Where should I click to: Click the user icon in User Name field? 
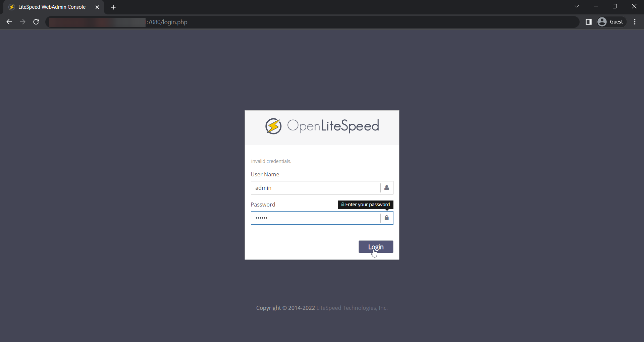click(x=387, y=188)
